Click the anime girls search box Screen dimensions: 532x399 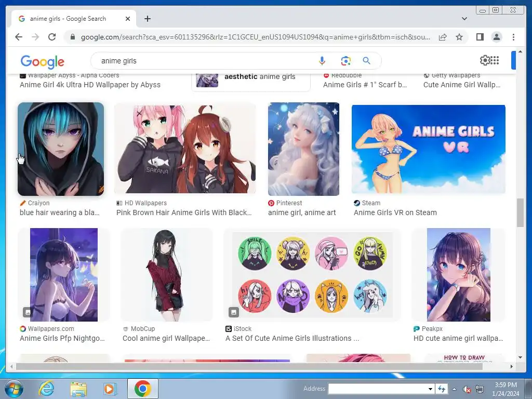tap(204, 61)
